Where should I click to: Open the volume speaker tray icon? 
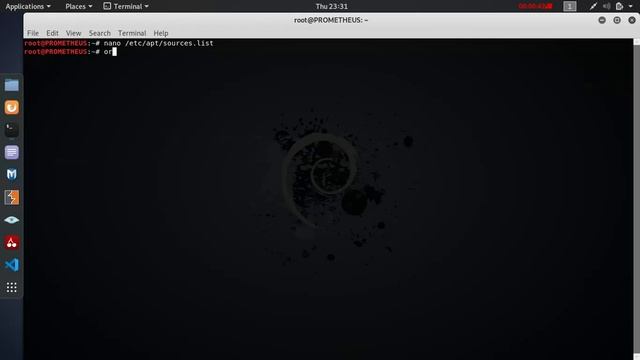[x=607, y=6]
